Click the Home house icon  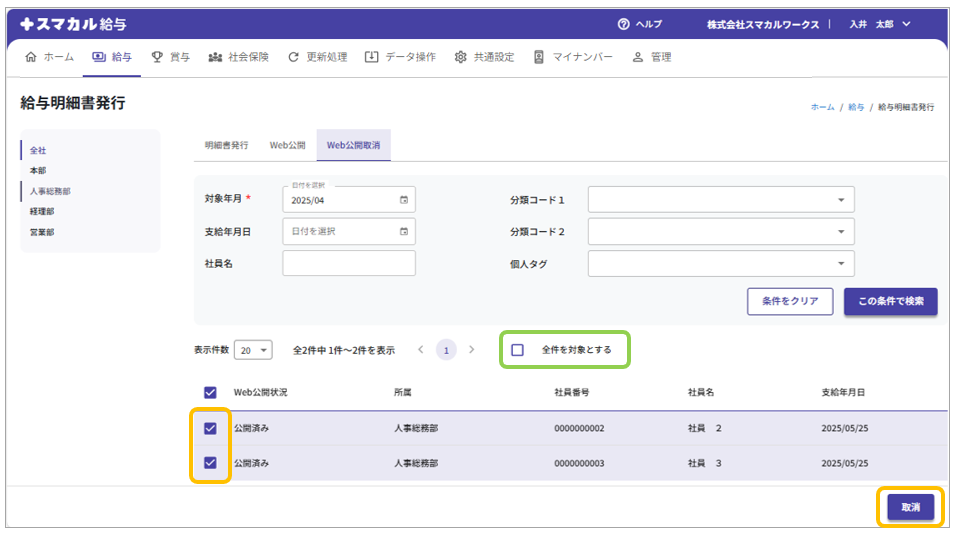30,57
